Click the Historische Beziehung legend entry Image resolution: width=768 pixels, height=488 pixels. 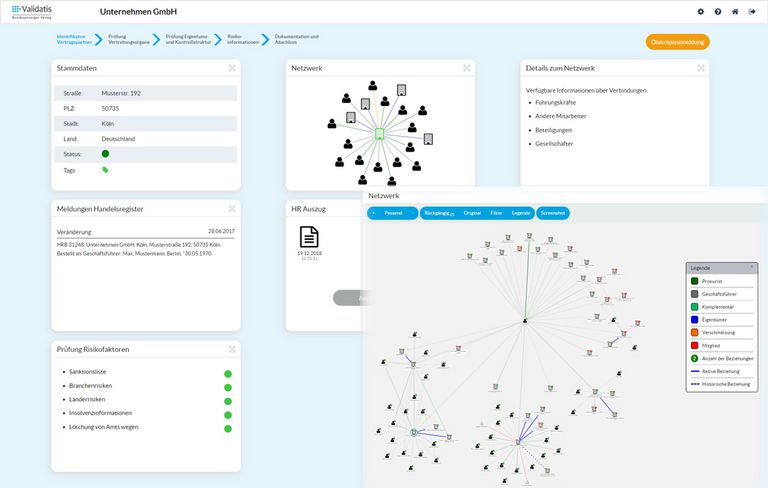[720, 384]
